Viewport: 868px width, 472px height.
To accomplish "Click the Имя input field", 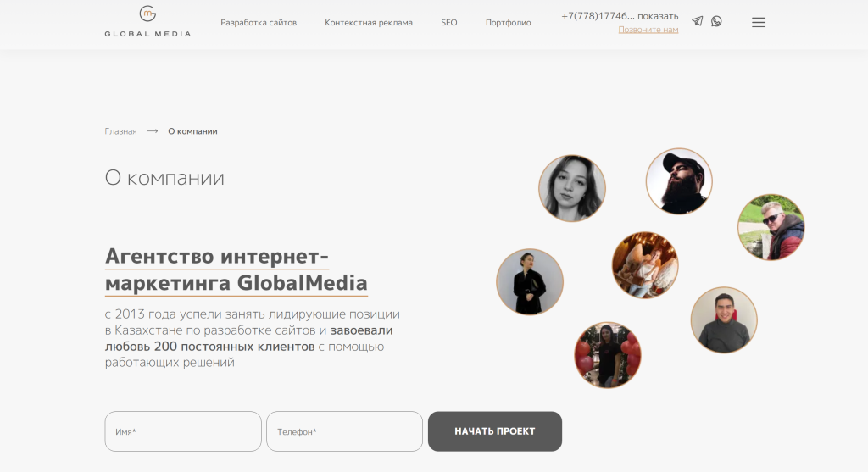I will [183, 431].
